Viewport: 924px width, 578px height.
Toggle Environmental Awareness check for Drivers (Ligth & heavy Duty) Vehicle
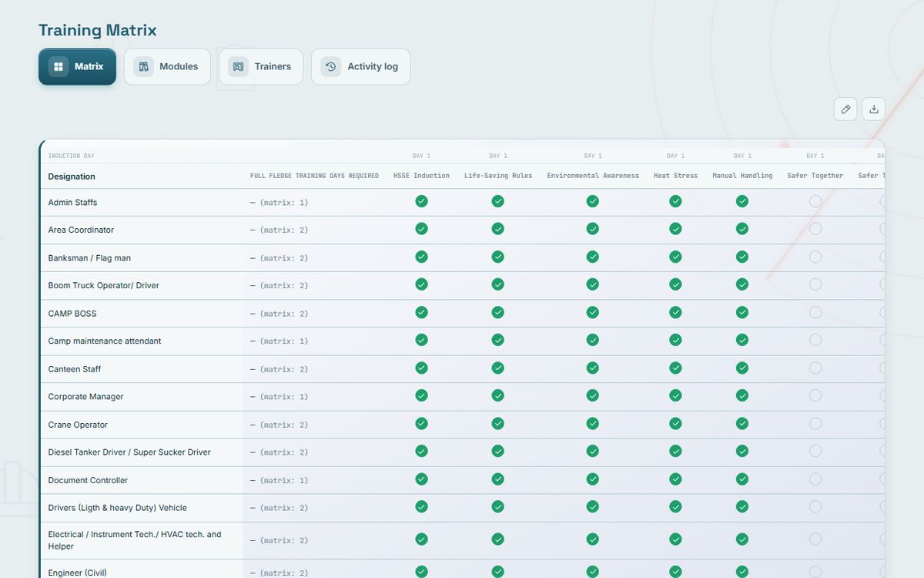click(x=592, y=506)
